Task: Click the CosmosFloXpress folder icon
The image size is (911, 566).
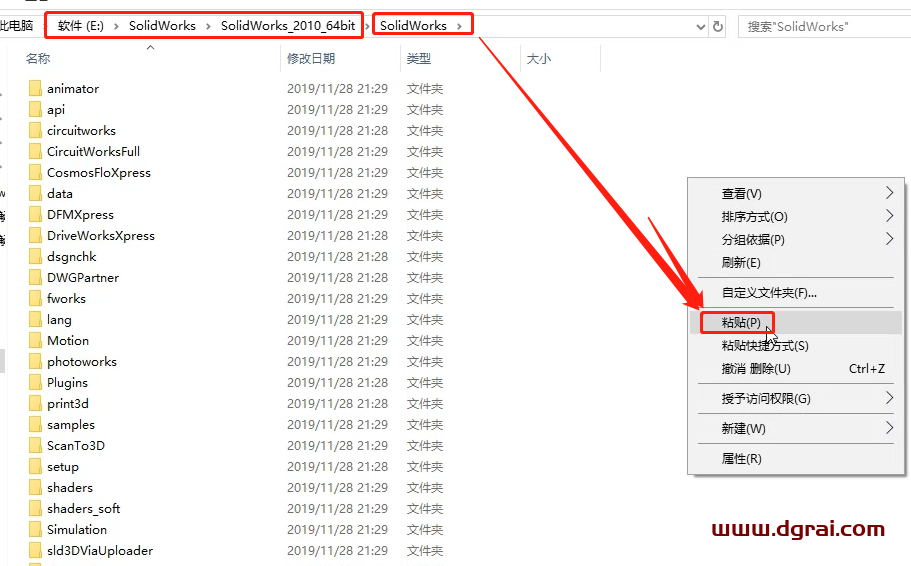Action: [x=35, y=173]
